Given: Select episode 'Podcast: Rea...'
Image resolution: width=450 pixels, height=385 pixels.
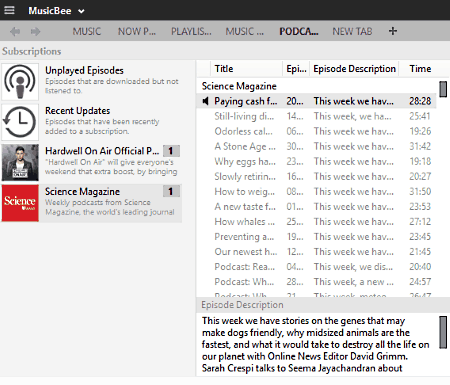Looking at the screenshot, I should tap(245, 267).
